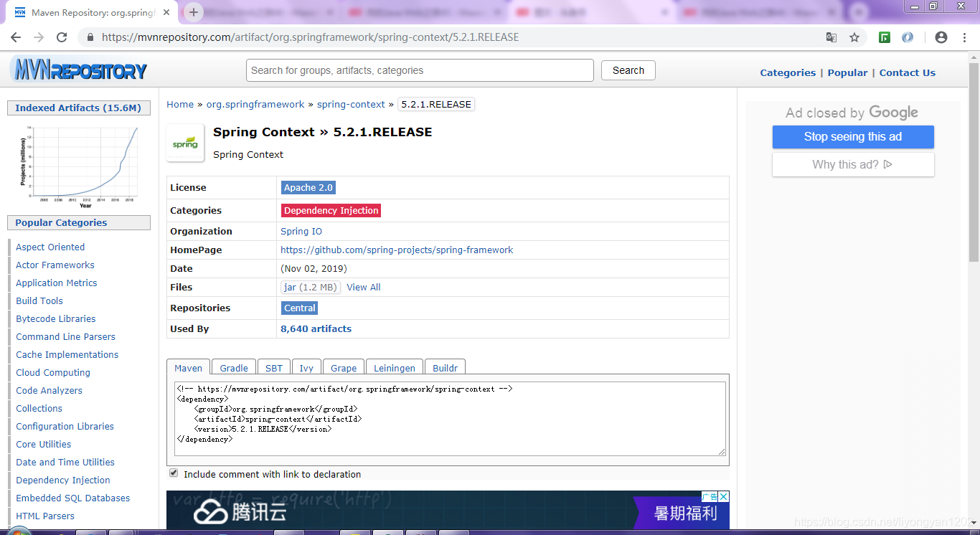The image size is (980, 535).
Task: Open Bytecode Libraries category
Action: [x=56, y=318]
